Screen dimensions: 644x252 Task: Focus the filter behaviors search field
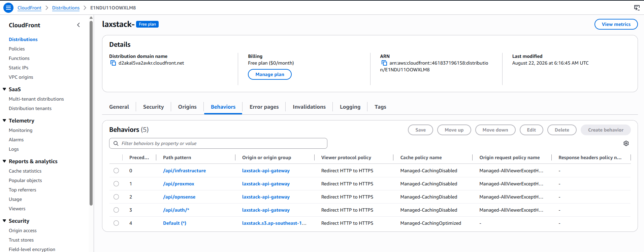(x=218, y=143)
